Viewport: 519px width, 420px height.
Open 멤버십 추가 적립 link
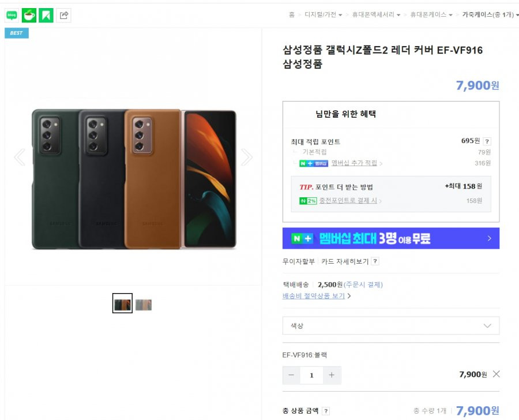click(354, 163)
